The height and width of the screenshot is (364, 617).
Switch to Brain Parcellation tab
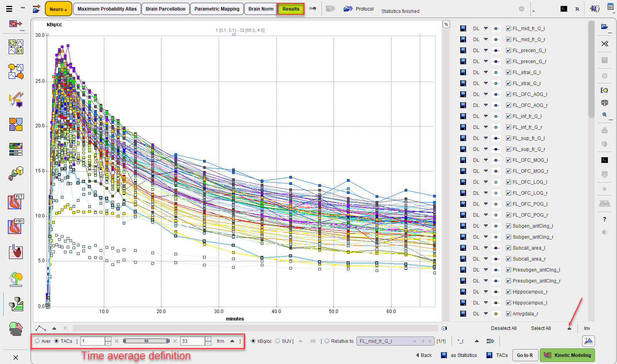click(165, 9)
